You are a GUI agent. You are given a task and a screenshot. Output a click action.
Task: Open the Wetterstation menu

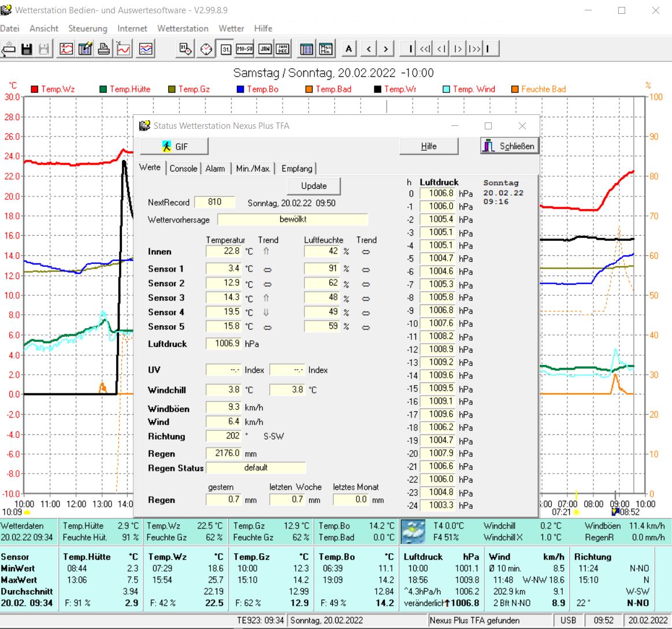pyautogui.click(x=183, y=28)
